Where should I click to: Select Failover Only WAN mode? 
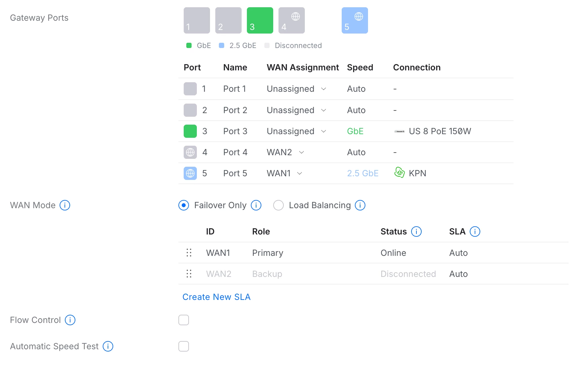pos(184,205)
